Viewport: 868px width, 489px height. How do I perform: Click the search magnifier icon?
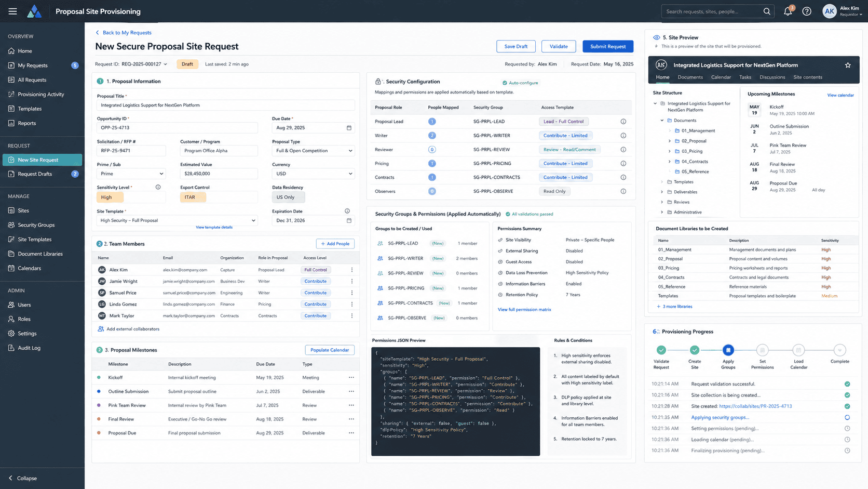pos(767,11)
